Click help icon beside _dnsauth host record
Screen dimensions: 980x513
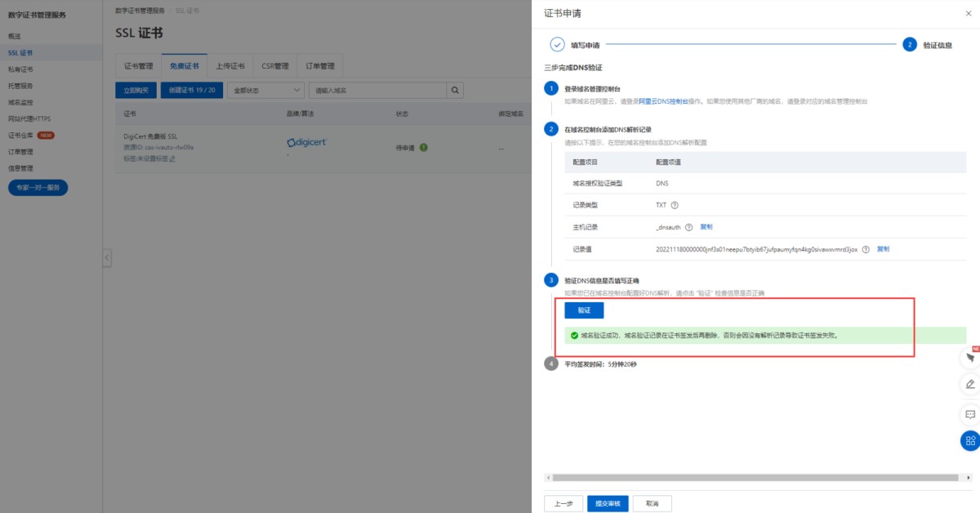coord(688,227)
